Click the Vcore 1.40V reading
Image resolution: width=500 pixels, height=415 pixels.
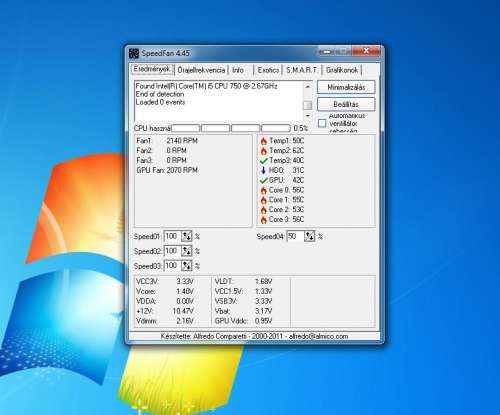(165, 292)
